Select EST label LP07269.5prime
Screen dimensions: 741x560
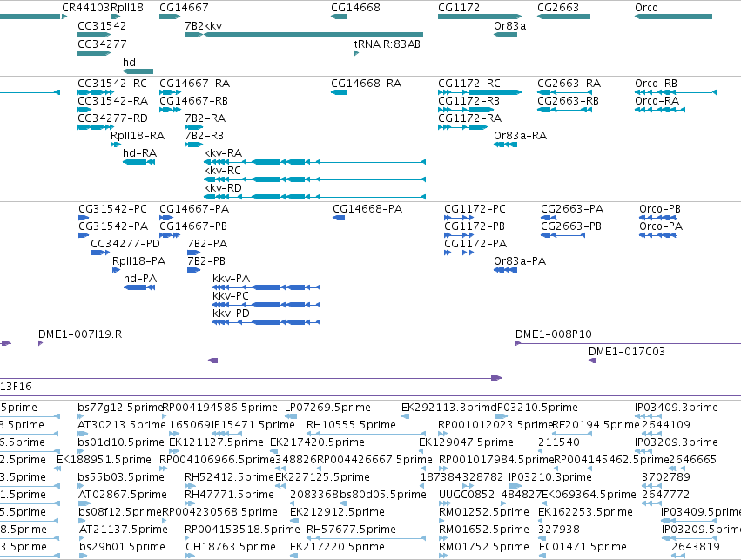click(x=327, y=408)
